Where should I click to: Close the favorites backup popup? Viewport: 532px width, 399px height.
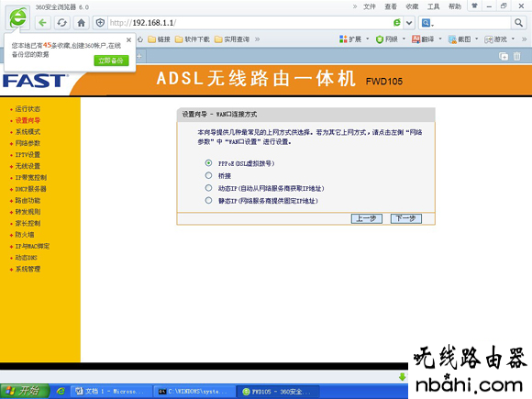pos(129,40)
